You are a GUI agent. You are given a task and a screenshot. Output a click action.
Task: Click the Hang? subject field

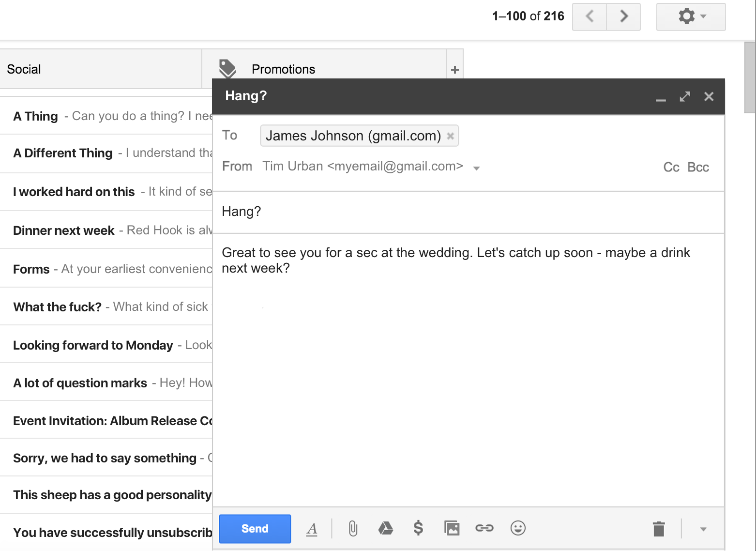pyautogui.click(x=468, y=212)
